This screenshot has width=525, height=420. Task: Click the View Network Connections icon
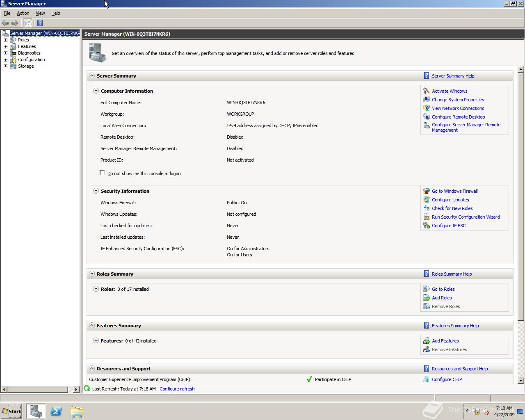(x=427, y=108)
